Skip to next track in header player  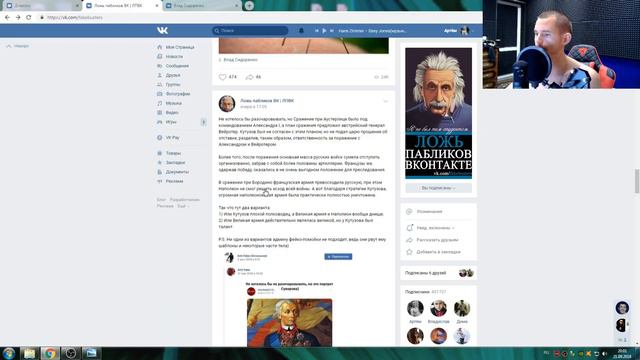[x=331, y=31]
